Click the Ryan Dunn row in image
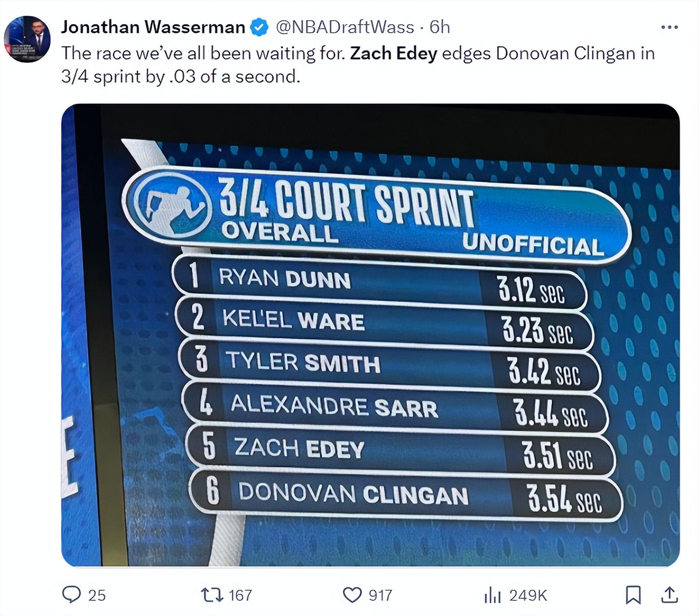This screenshot has width=699, height=616. (x=378, y=281)
